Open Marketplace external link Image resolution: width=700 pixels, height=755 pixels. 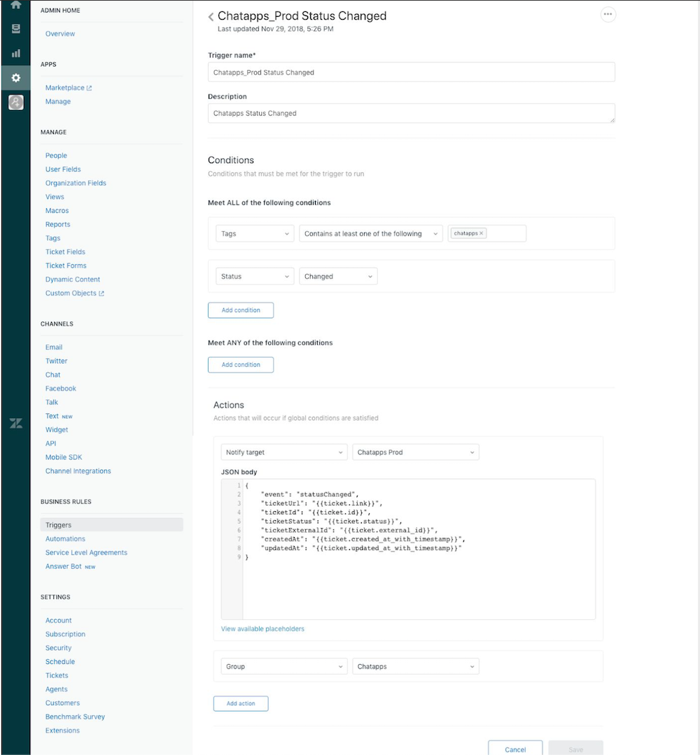click(69, 88)
